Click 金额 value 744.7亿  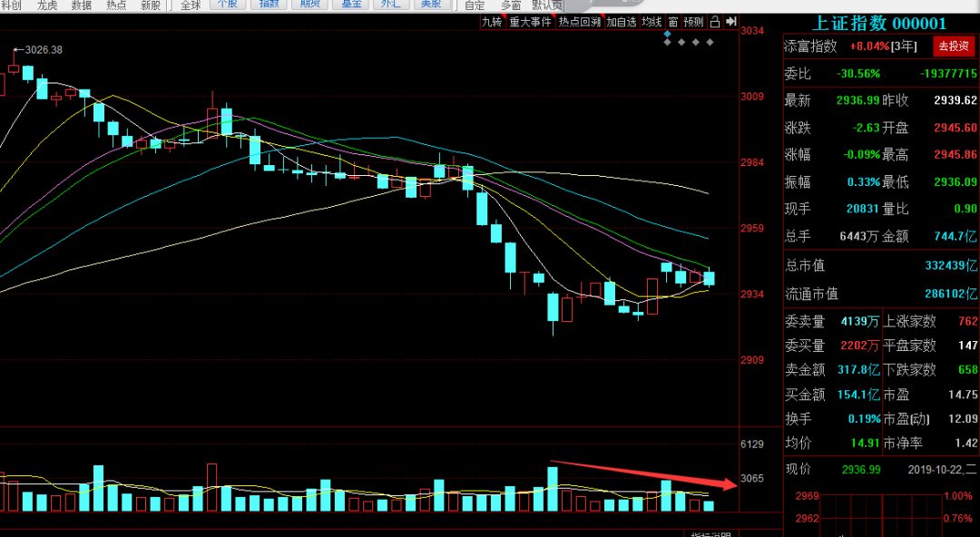[x=956, y=237]
